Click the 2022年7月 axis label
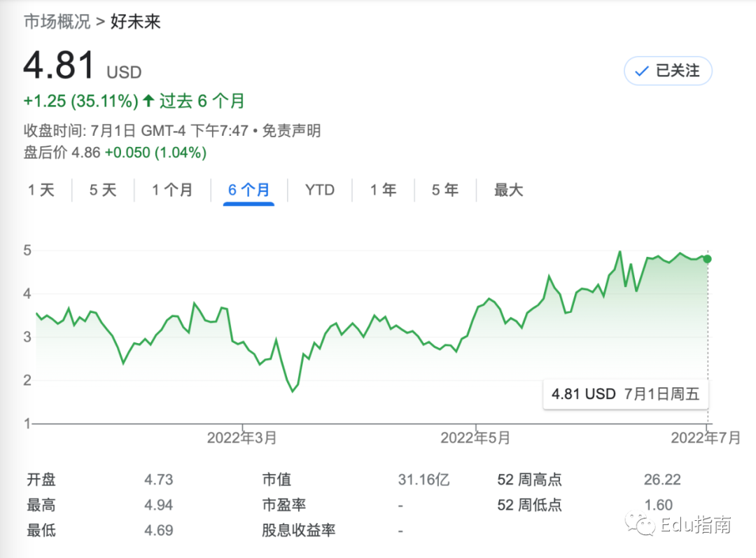Viewport: 756px width, 558px height. [706, 438]
